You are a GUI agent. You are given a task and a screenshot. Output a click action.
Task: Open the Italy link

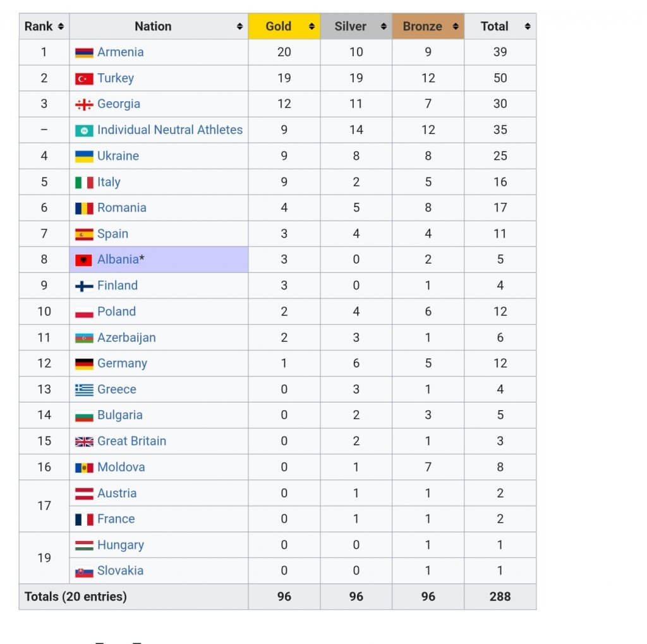(x=109, y=182)
